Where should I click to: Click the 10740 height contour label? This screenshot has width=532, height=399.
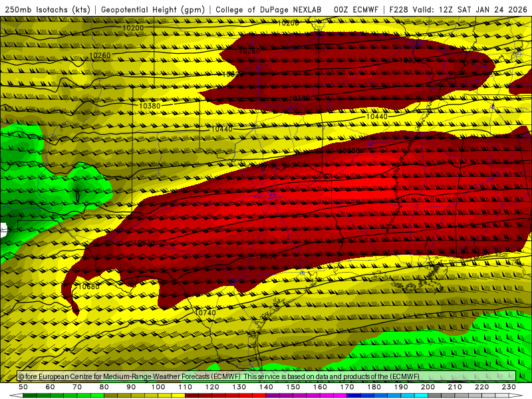(205, 313)
